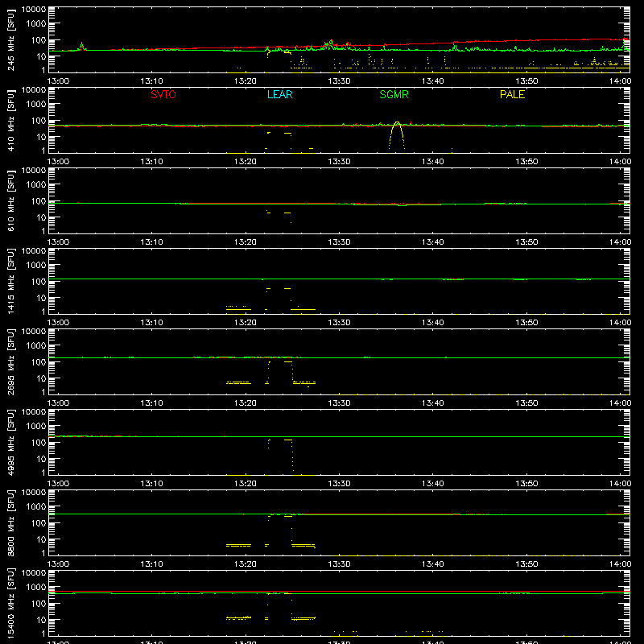
Task: Select the '245 MHz [SFU]' y-axis label
Action: 11,39
